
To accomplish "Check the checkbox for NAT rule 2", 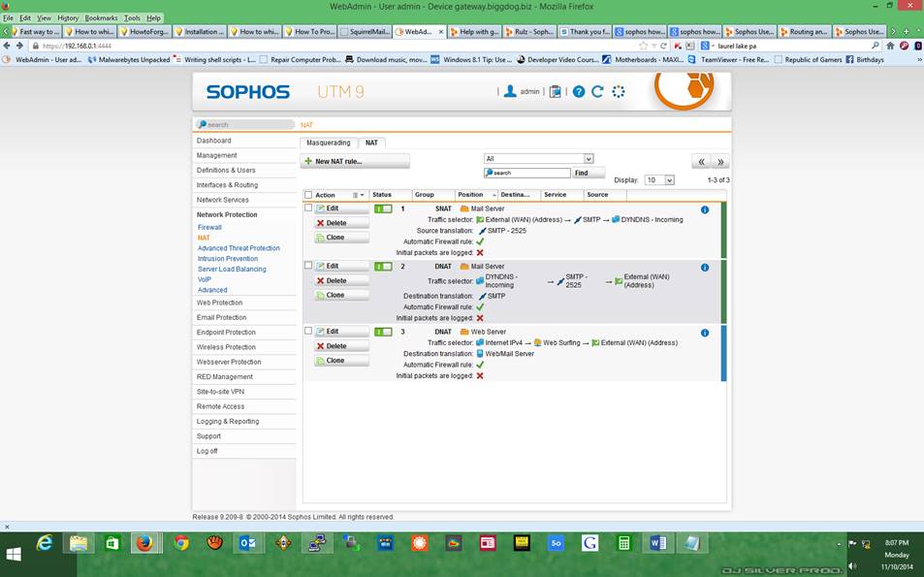I will point(308,265).
